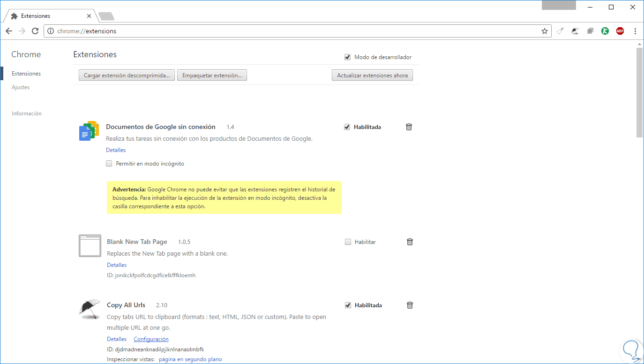Click the Copy All Urls title
This screenshot has height=364, width=644.
coord(126,305)
